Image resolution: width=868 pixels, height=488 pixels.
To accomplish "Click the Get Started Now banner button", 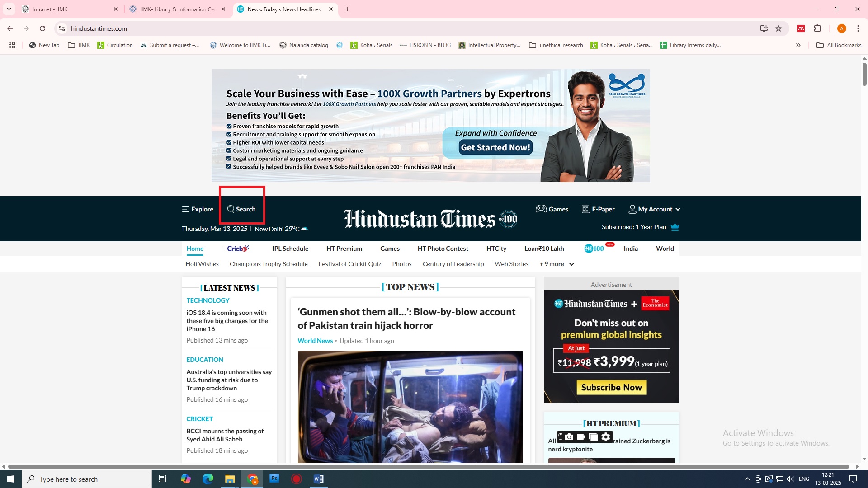I will coord(495,147).
